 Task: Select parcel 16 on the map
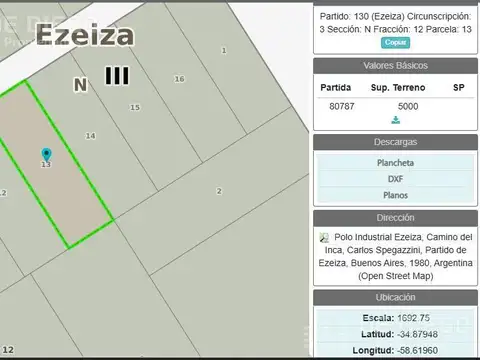pyautogui.click(x=179, y=79)
